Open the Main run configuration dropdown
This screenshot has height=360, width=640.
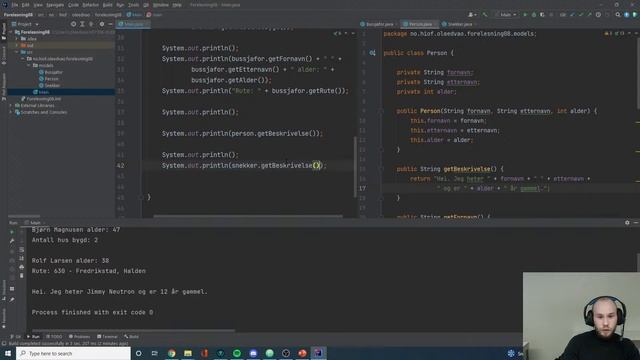[506, 15]
